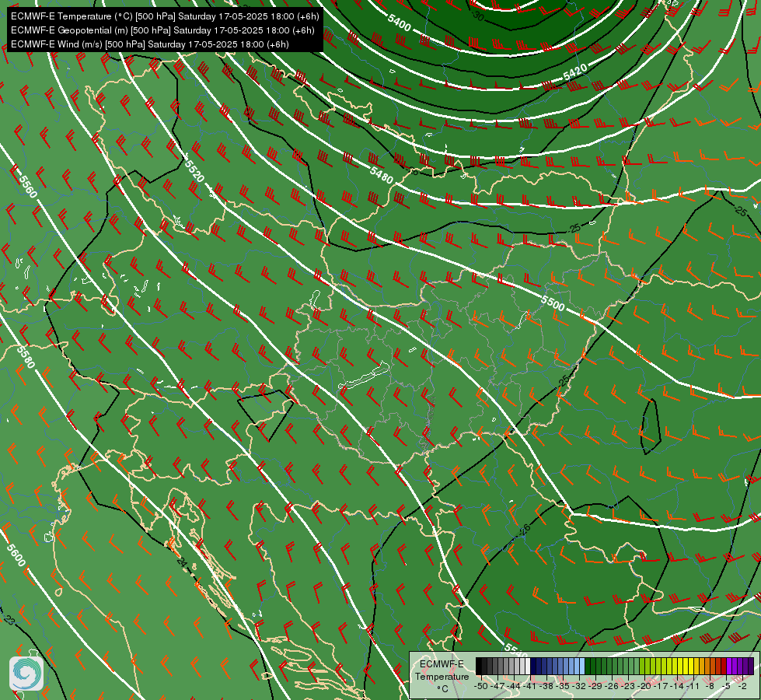
Task: Click the 5520 geopotential contour label
Action: [x=194, y=170]
